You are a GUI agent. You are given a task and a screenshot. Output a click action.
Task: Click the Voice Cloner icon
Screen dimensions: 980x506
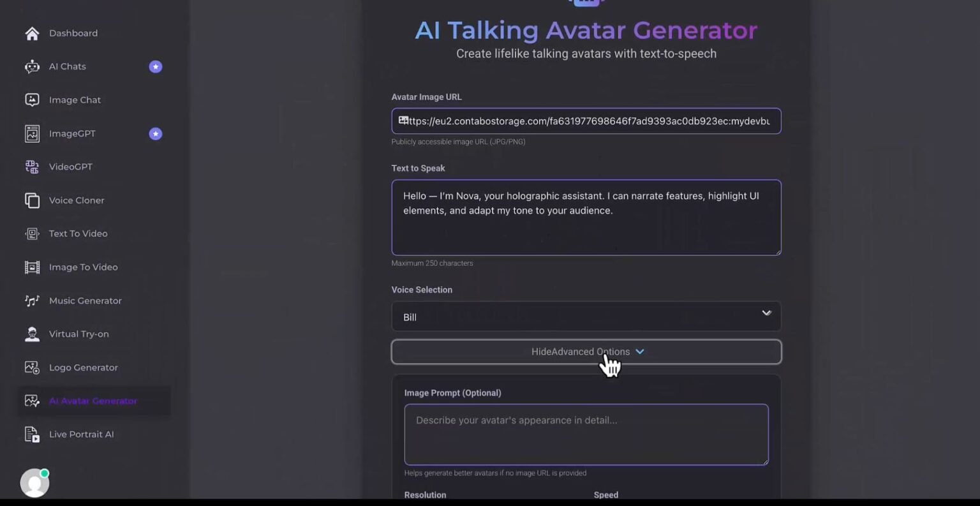(x=32, y=200)
